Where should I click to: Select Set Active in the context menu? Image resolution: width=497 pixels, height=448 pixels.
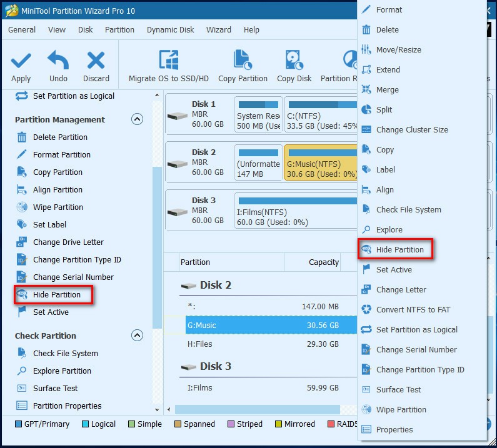394,270
